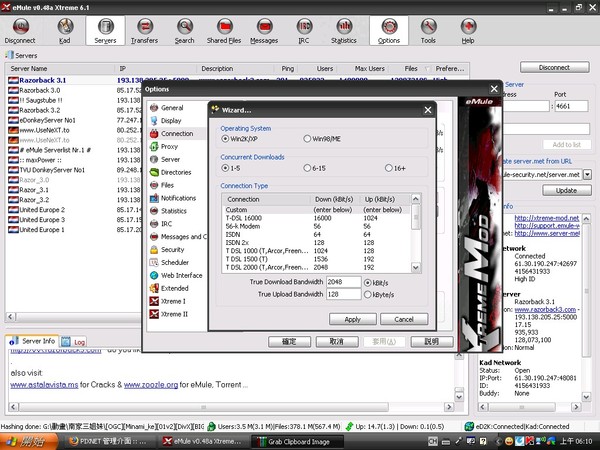Select the Custom connection row
Viewport: 600px width, 450px height.
[316, 210]
